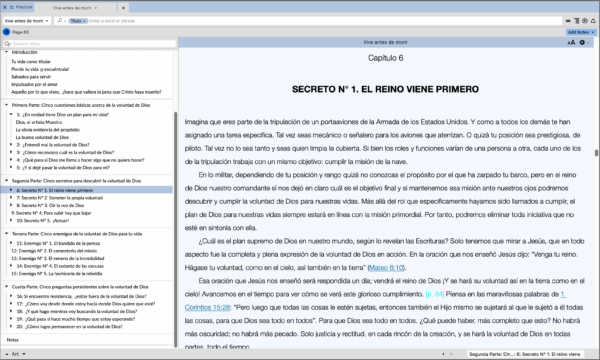The width and height of the screenshot is (600, 360).
Task: Expand 11: Enemigo N° 1 El bandido de la pereza
Action: pyautogui.click(x=11, y=243)
